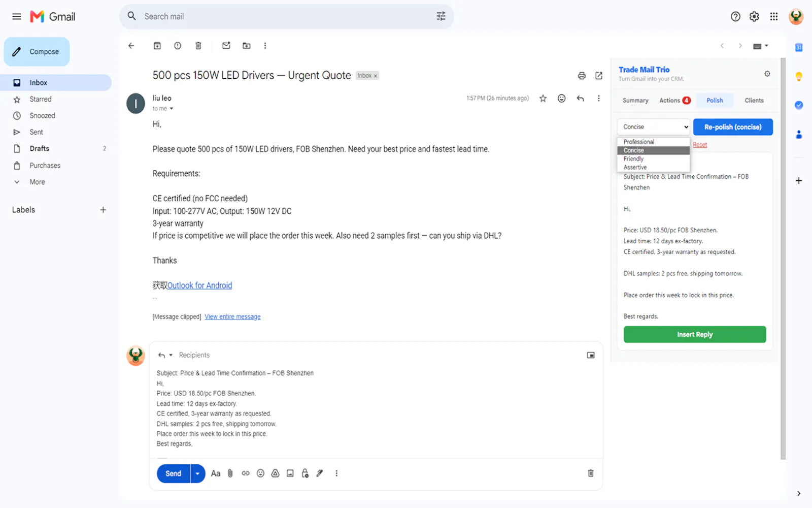Screen dimensions: 812x508
Task: Archive this conversation
Action: pos(157,46)
